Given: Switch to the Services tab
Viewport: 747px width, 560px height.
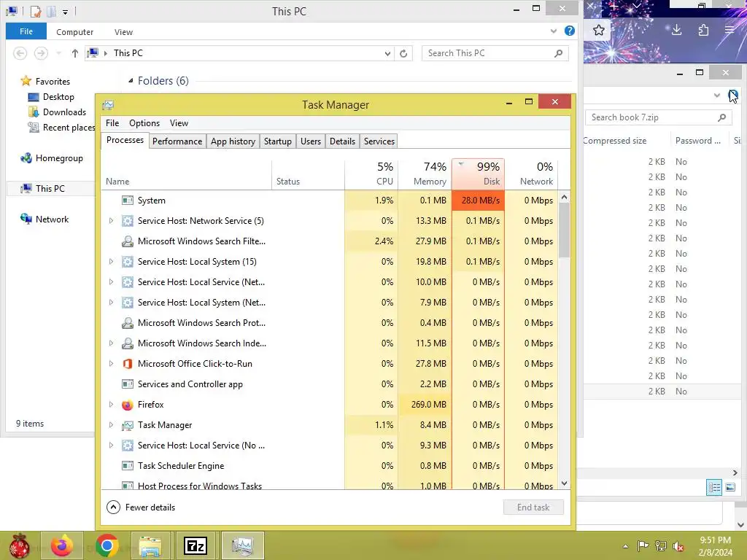Looking at the screenshot, I should pos(379,141).
